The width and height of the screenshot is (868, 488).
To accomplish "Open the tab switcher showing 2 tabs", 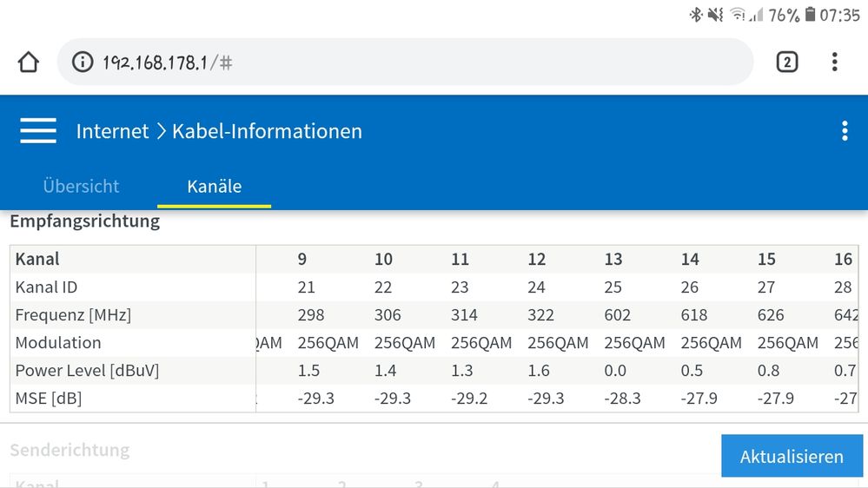I will 786,63.
